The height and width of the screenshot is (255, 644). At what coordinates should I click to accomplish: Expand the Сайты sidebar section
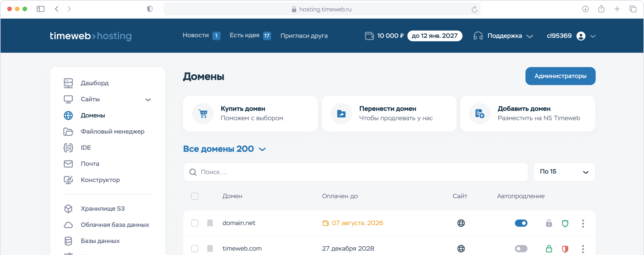tap(148, 99)
